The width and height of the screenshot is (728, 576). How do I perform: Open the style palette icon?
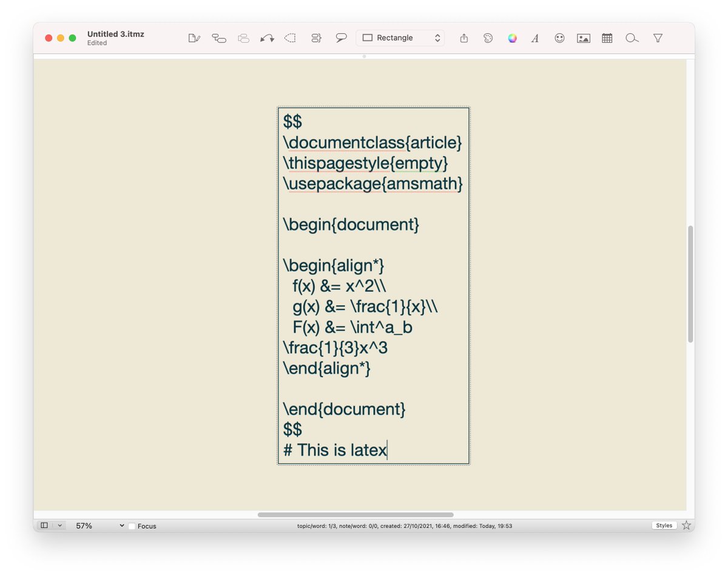[x=488, y=38]
